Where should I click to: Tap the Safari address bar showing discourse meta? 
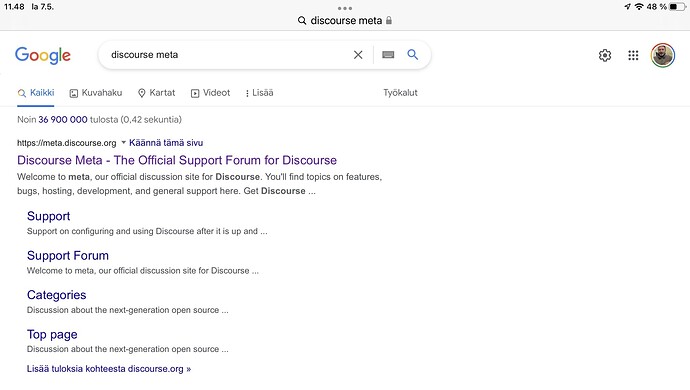(x=345, y=20)
